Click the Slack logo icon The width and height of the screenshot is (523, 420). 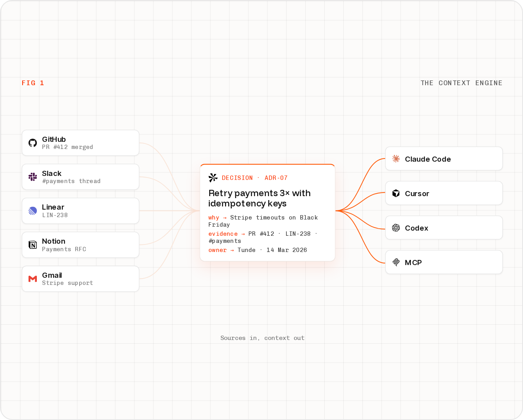click(33, 177)
